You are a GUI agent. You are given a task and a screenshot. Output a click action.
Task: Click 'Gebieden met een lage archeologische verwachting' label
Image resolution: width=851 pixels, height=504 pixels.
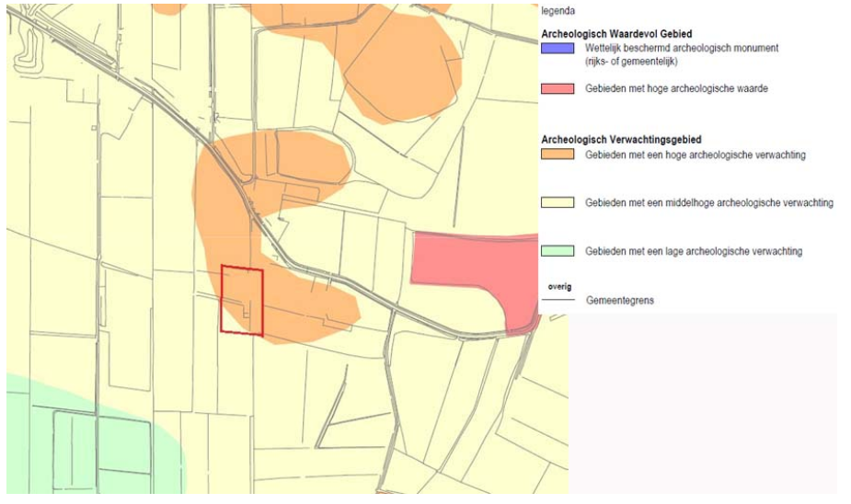point(694,251)
